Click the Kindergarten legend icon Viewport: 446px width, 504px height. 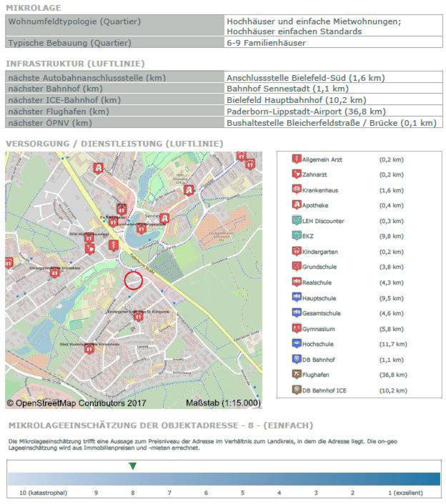pos(297,251)
